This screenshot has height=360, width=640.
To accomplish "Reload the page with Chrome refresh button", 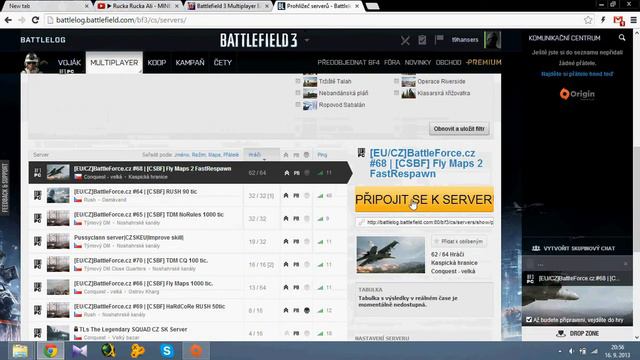I will click(36, 20).
